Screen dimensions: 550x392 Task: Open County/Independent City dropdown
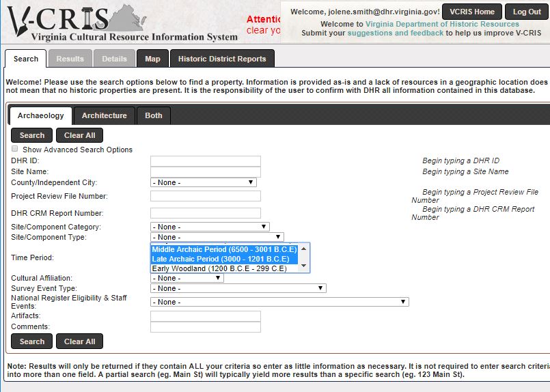tap(204, 182)
